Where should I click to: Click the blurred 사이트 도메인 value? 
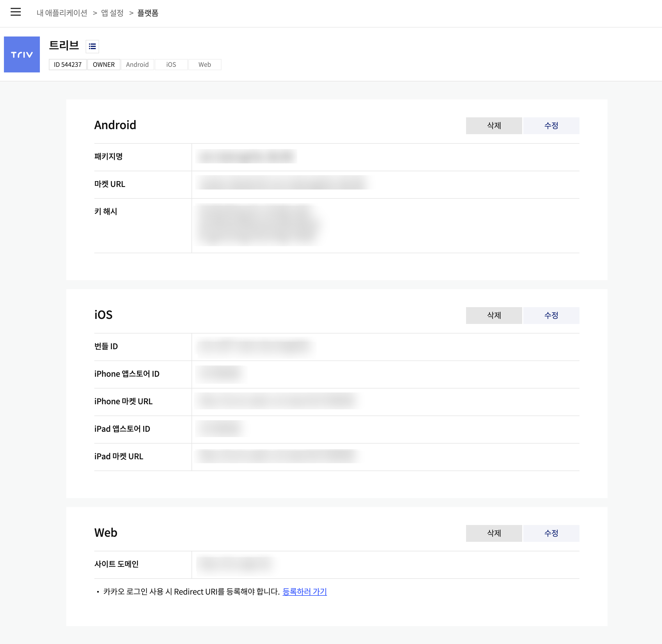236,564
